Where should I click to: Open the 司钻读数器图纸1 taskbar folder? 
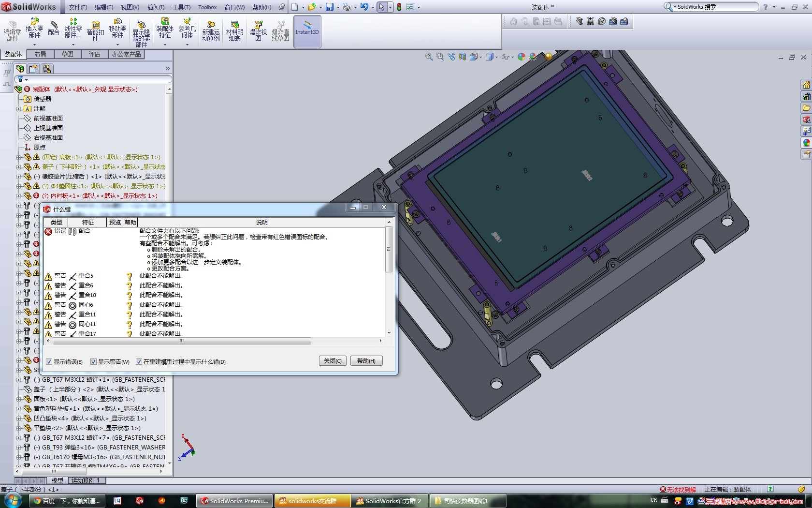pos(469,501)
